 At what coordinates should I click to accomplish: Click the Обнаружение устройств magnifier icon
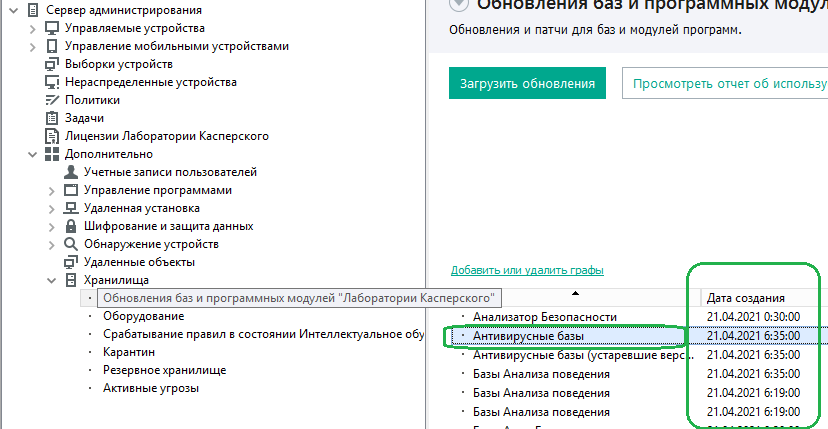click(71, 244)
